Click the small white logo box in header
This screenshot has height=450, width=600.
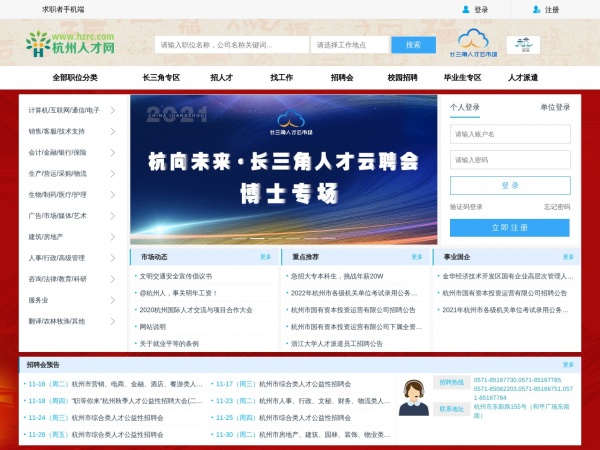[523, 45]
